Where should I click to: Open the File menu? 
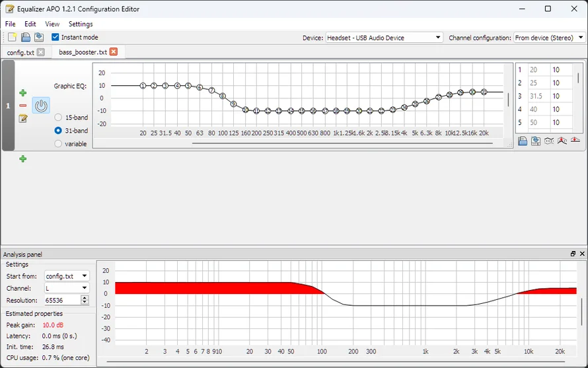(10, 24)
